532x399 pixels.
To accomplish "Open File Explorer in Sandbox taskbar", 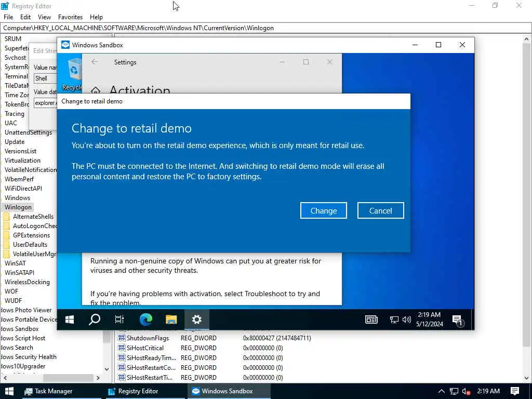I will (171, 320).
